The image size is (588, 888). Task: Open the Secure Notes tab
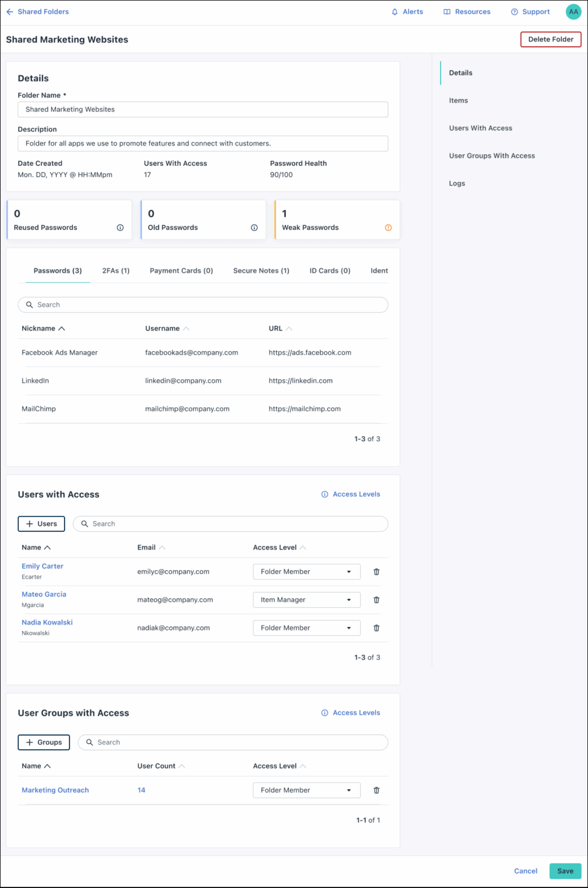261,271
